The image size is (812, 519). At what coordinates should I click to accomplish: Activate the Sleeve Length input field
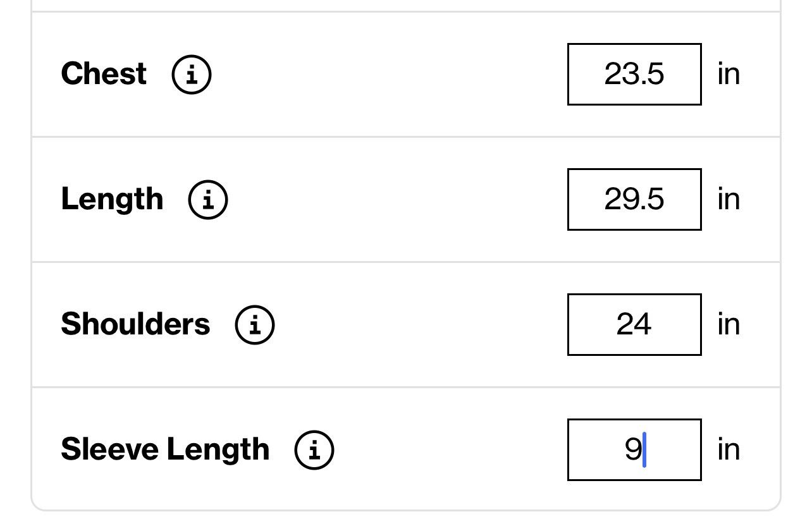[x=634, y=449]
